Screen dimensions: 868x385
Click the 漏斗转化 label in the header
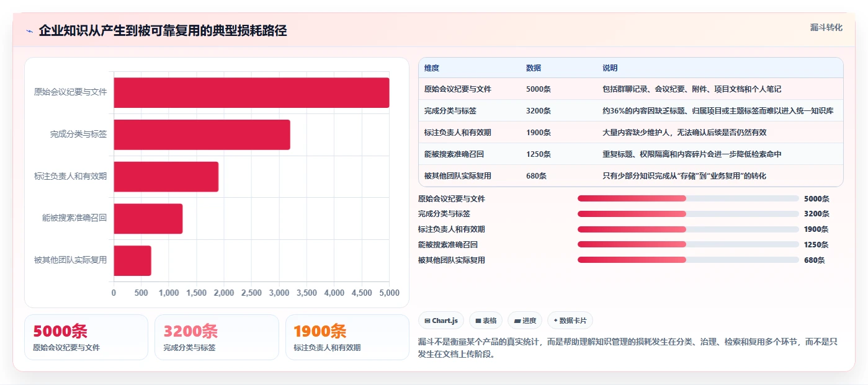pos(826,27)
